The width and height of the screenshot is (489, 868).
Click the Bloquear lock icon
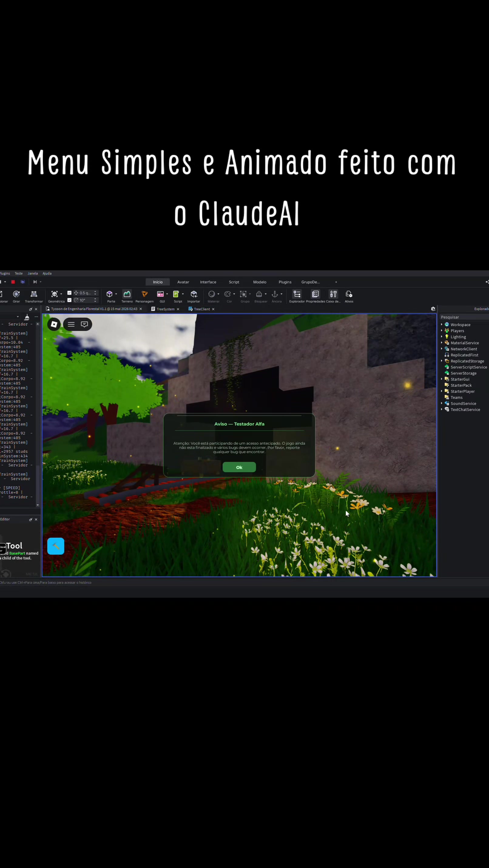[259, 294]
